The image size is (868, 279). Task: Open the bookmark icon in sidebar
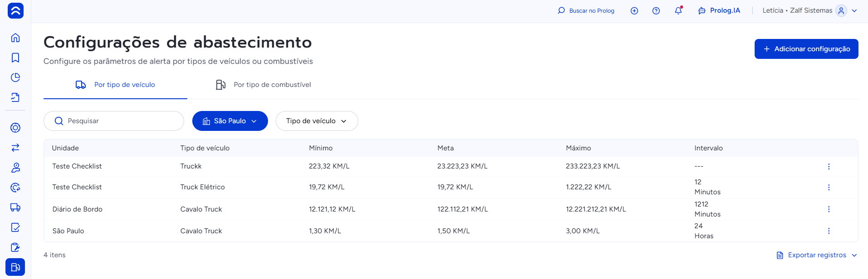[x=15, y=58]
